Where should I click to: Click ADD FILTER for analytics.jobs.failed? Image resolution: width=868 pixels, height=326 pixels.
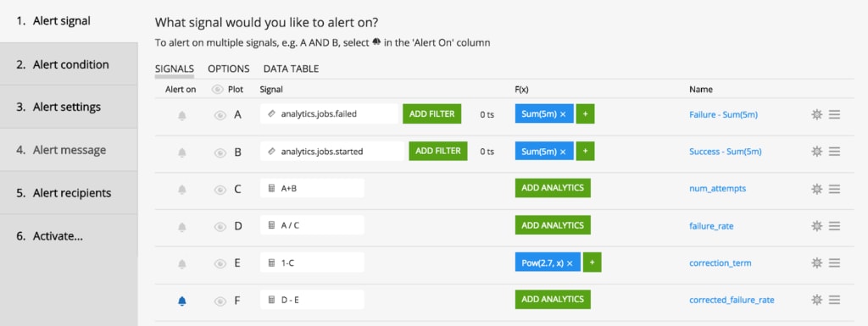point(431,113)
